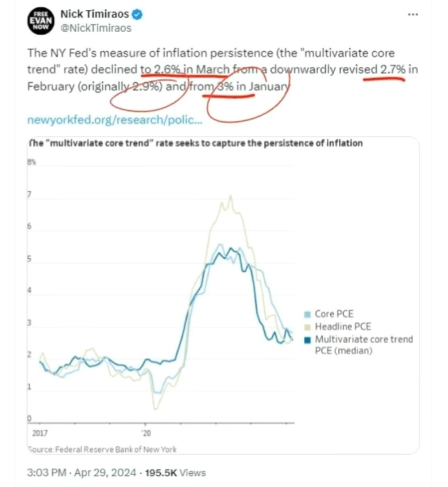
Task: Click the Federal Reserve Bank source text
Action: pos(102,449)
